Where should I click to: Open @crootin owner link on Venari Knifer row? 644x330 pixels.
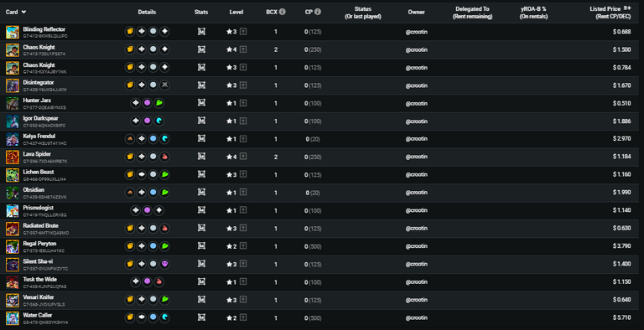[x=417, y=300]
